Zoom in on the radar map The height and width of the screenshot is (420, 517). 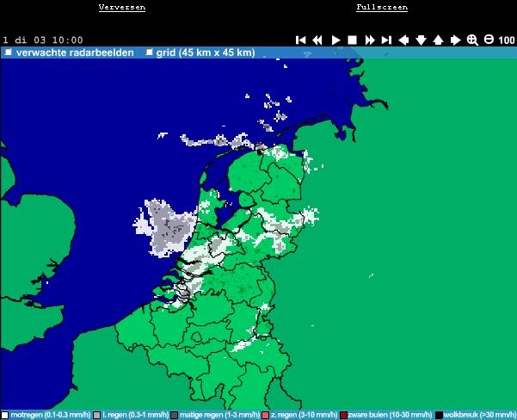472,40
